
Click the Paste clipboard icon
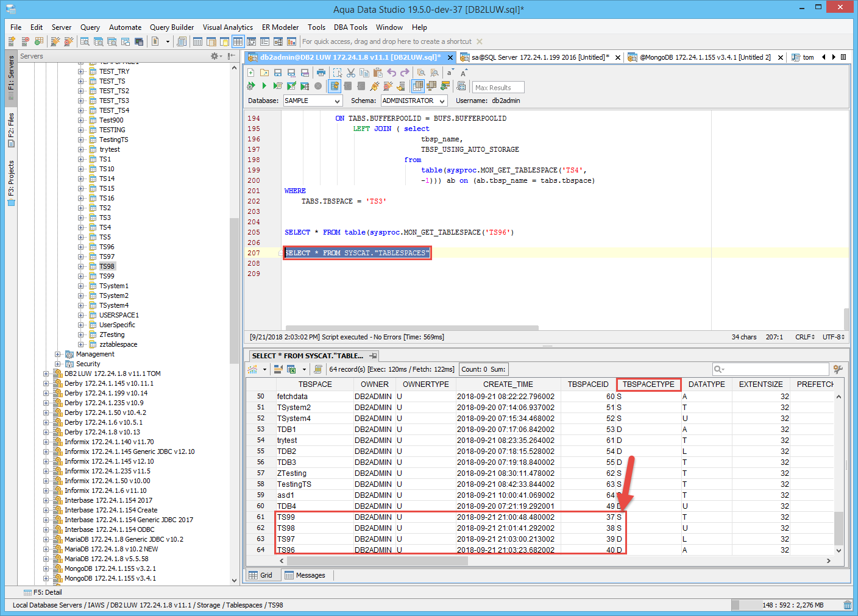[x=378, y=73]
